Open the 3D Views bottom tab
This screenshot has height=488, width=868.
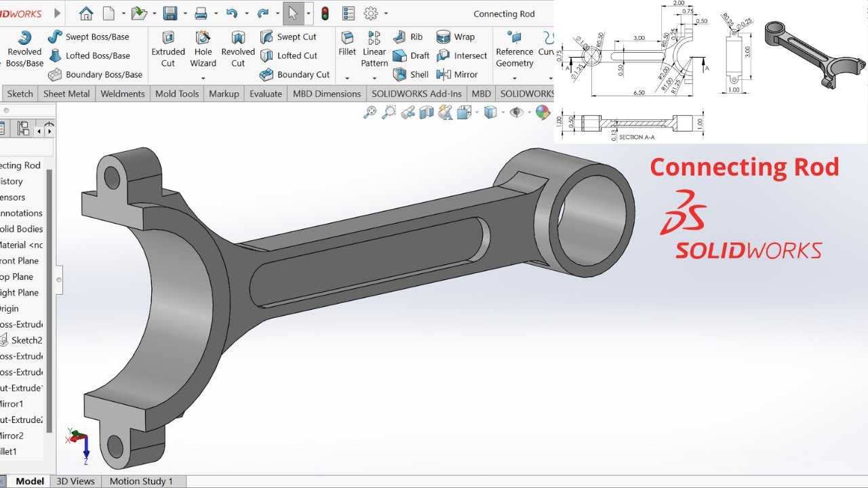pyautogui.click(x=75, y=481)
